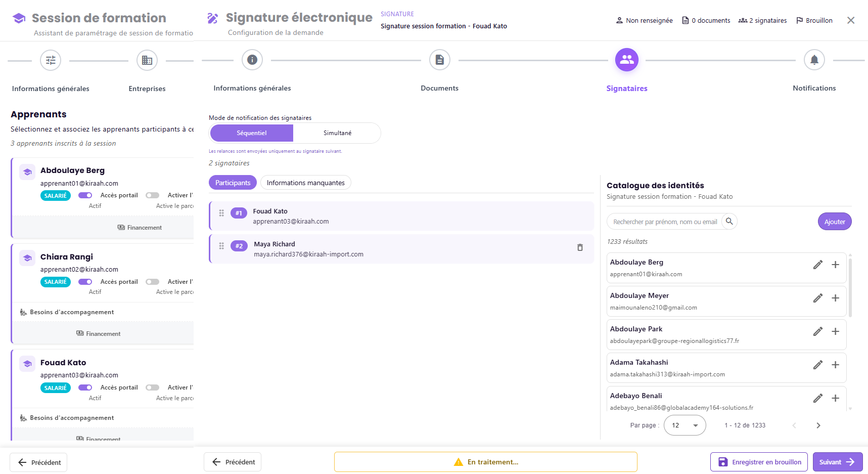The height and width of the screenshot is (474, 868).
Task: Click the Documents step icon
Action: pos(439,60)
